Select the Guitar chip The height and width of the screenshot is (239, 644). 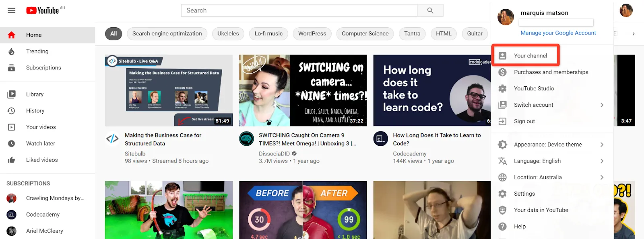coord(475,34)
